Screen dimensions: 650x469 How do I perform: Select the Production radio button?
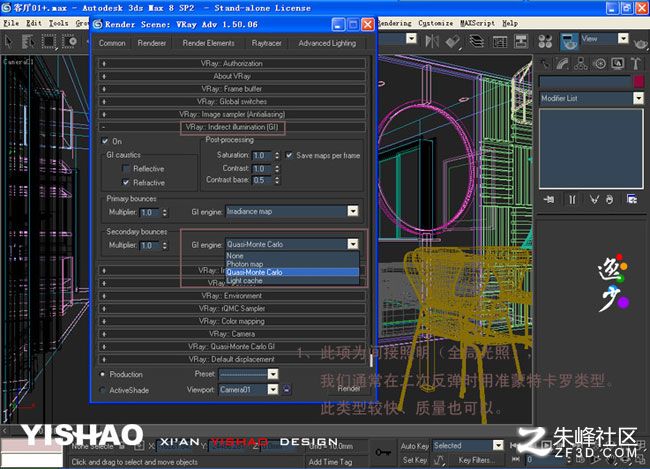pos(102,374)
